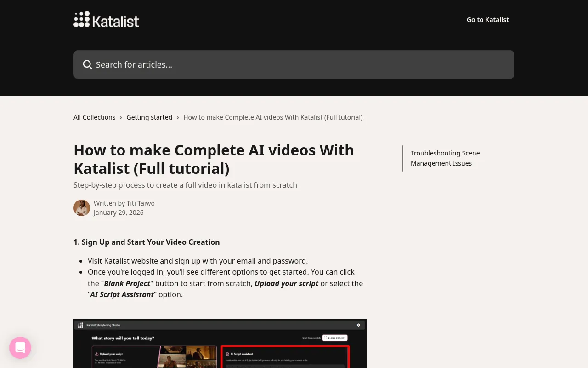Focus the Search for articles field

(x=294, y=64)
